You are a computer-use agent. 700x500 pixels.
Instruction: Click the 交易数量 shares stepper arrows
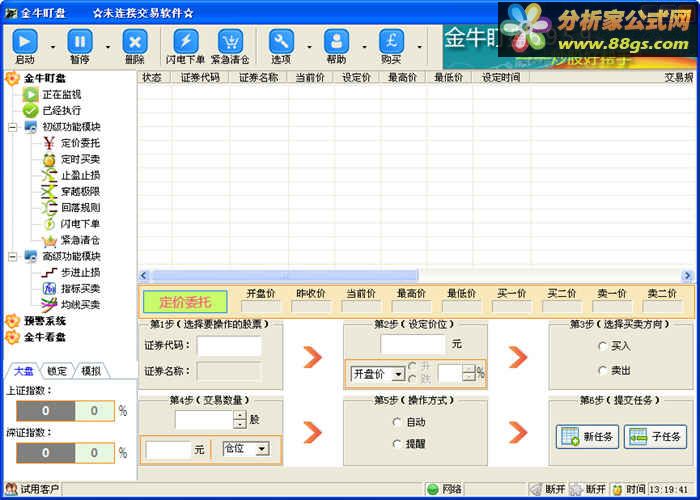(x=240, y=419)
